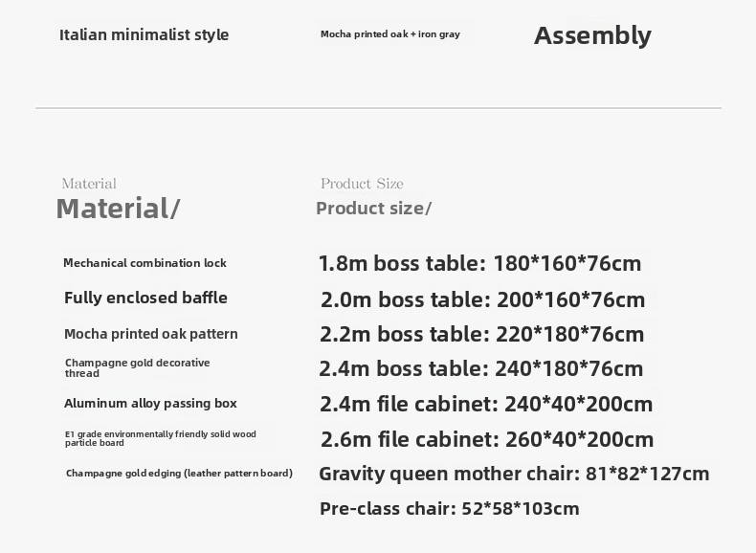The image size is (756, 553).
Task: Click the bold 'Product size/' heading
Action: (373, 209)
